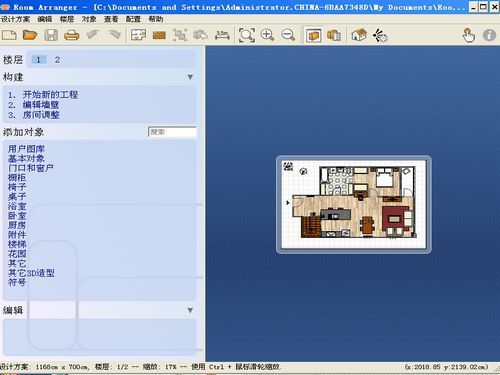
Task: Zoom out with the minus magnifier icon
Action: click(x=288, y=35)
